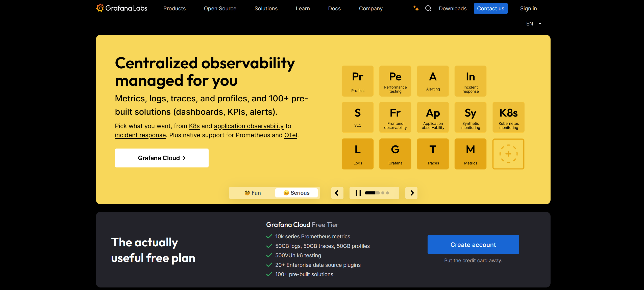644x290 pixels.
Task: Open the EN language dropdown
Action: tap(534, 24)
